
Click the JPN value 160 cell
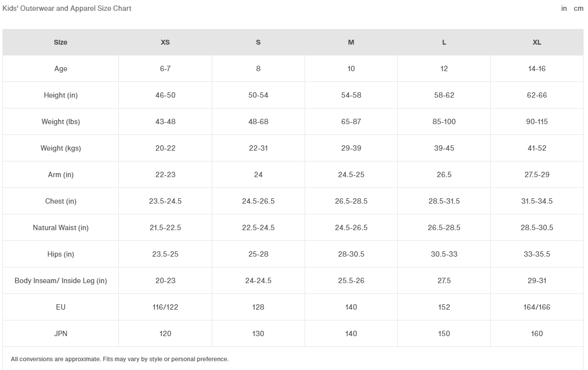point(537,334)
